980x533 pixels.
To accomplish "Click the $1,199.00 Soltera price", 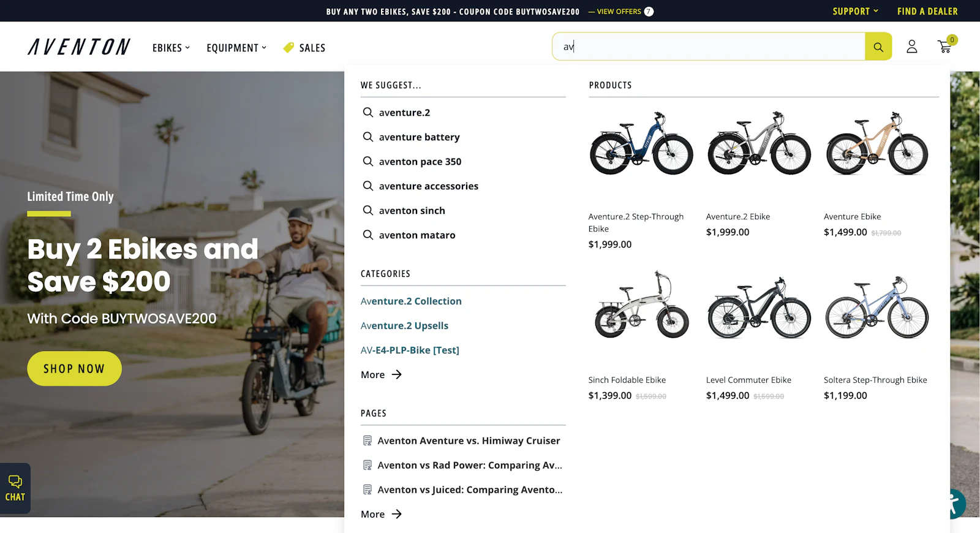I will pyautogui.click(x=845, y=396).
